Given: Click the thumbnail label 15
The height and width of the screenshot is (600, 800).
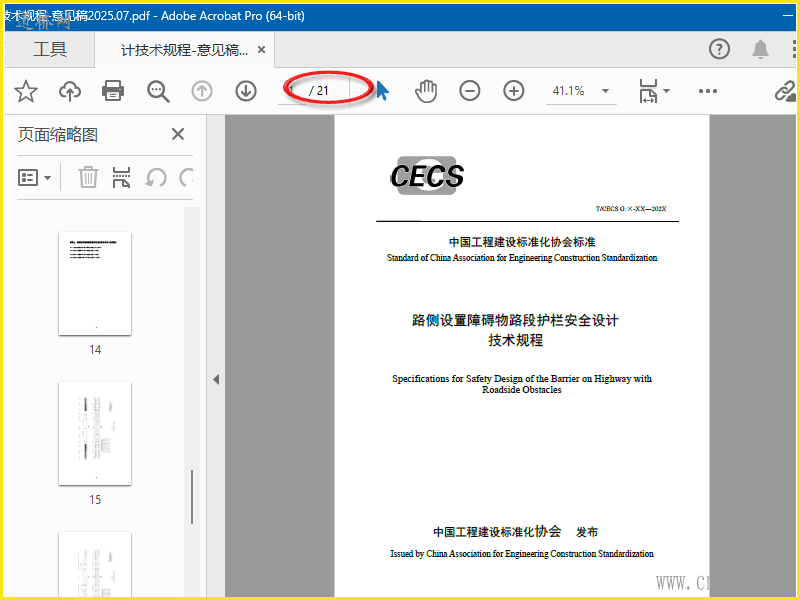Looking at the screenshot, I should 95,499.
